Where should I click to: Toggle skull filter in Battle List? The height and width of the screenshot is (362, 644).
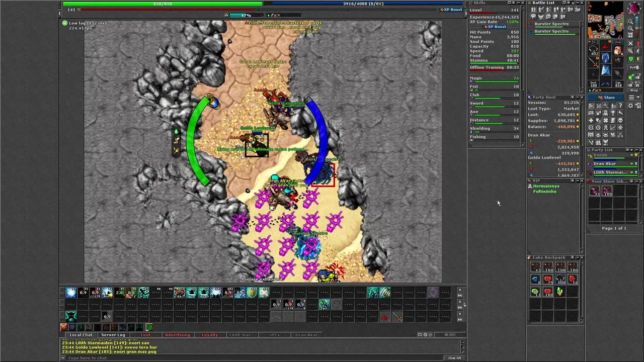[x=548, y=16]
